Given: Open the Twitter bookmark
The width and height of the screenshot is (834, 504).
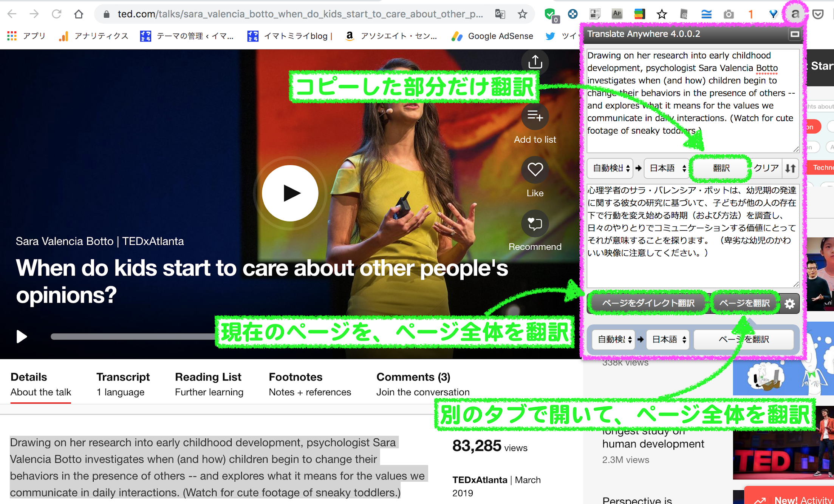Looking at the screenshot, I should [x=562, y=36].
